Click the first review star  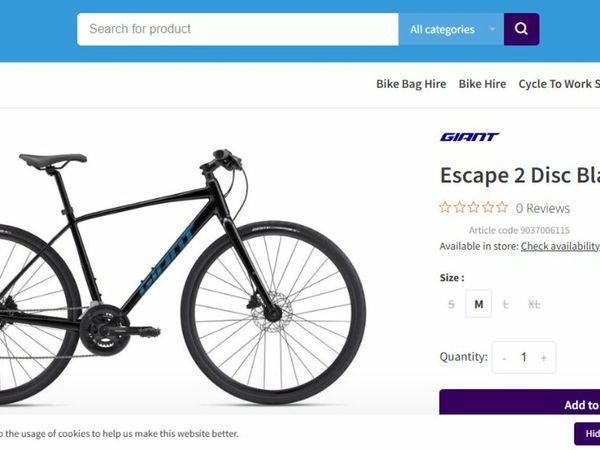pyautogui.click(x=445, y=208)
